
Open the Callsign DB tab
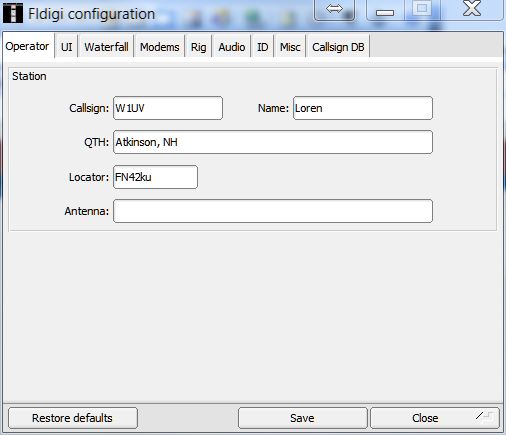point(338,47)
